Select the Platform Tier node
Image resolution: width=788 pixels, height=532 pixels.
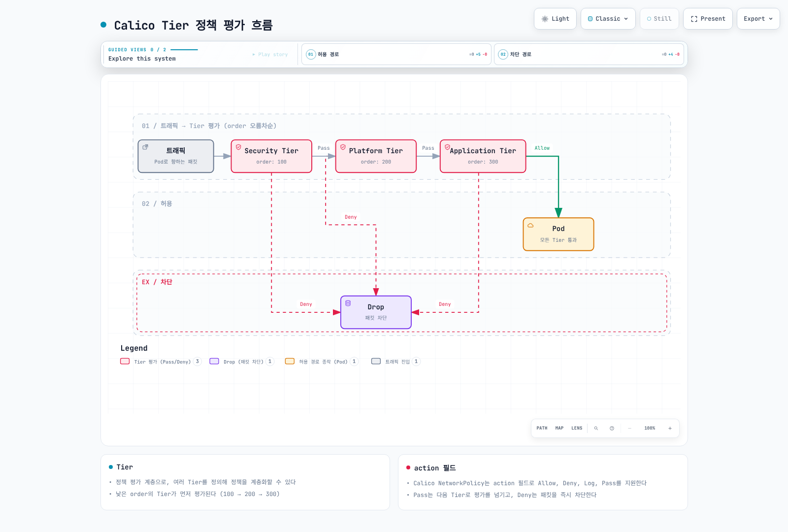(x=376, y=156)
